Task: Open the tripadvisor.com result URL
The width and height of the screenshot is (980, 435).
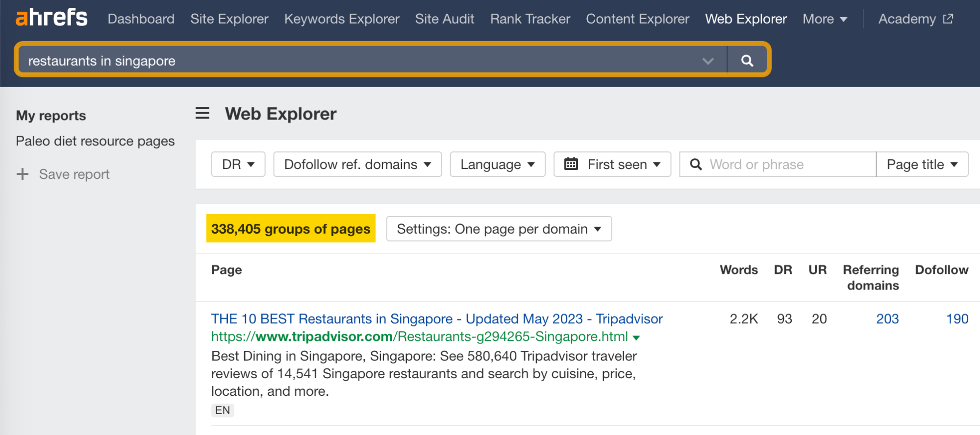Action: (420, 337)
